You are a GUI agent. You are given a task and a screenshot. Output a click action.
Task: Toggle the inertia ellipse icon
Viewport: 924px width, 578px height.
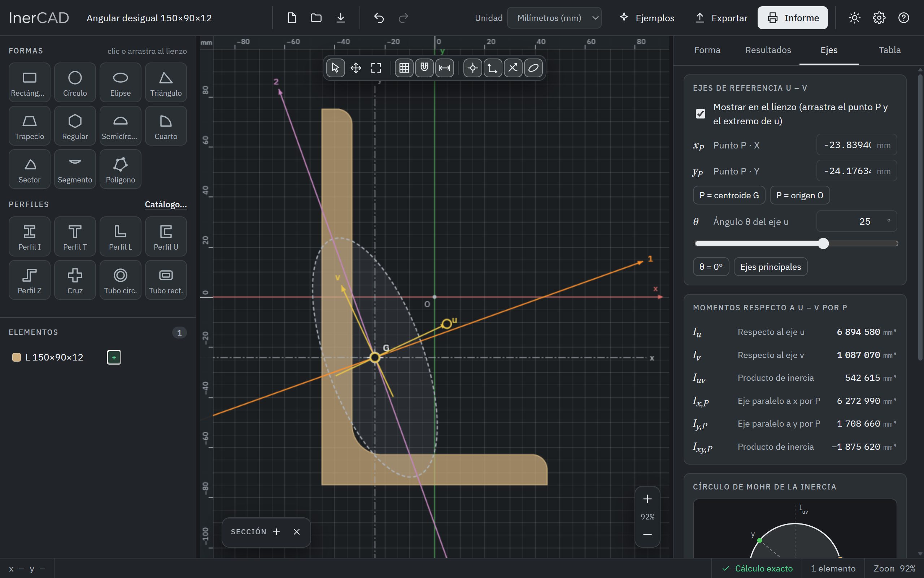533,68
